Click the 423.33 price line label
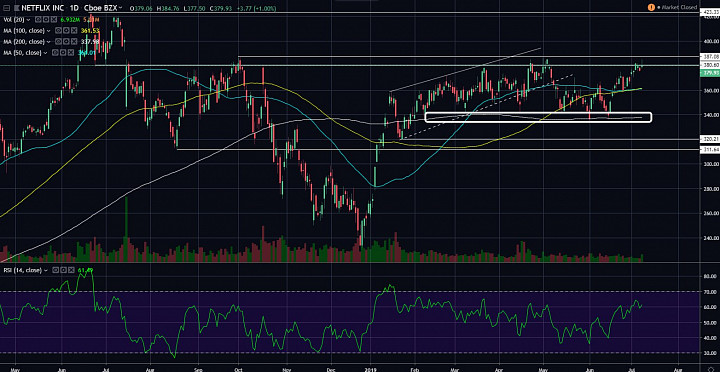The width and height of the screenshot is (720, 372). coord(710,12)
